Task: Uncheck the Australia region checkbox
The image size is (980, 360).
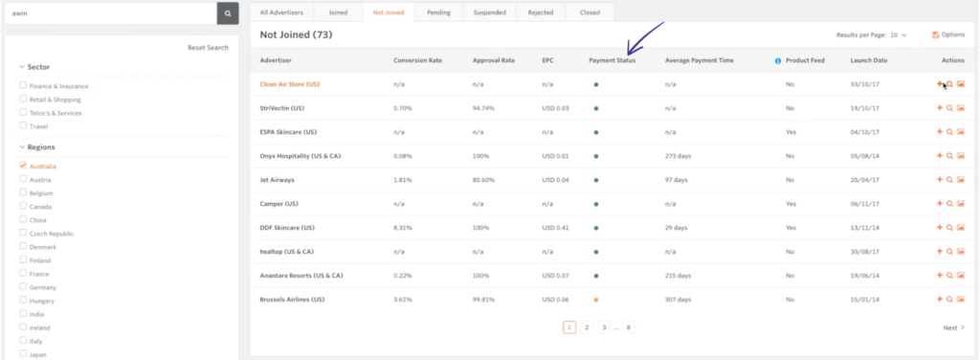Action: pos(23,166)
